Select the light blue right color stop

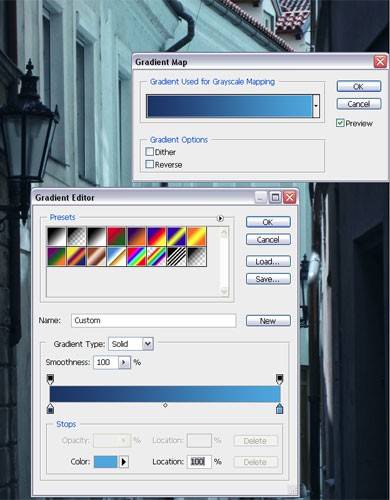[280, 408]
